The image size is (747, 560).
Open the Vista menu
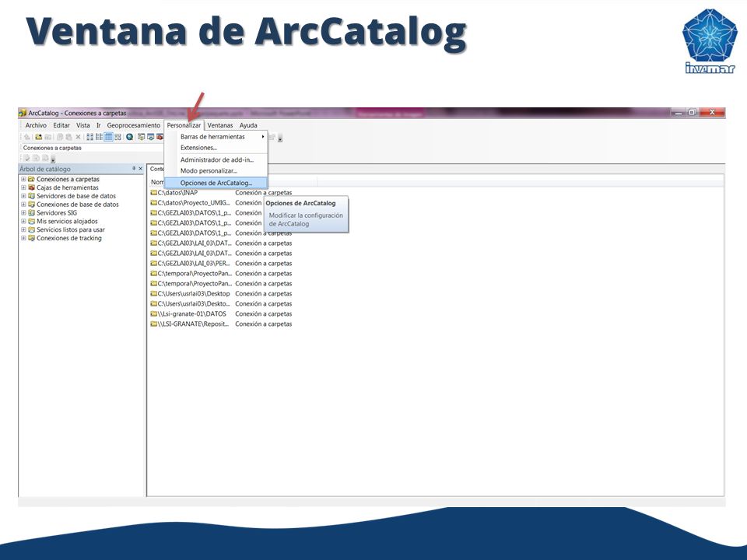pos(83,125)
